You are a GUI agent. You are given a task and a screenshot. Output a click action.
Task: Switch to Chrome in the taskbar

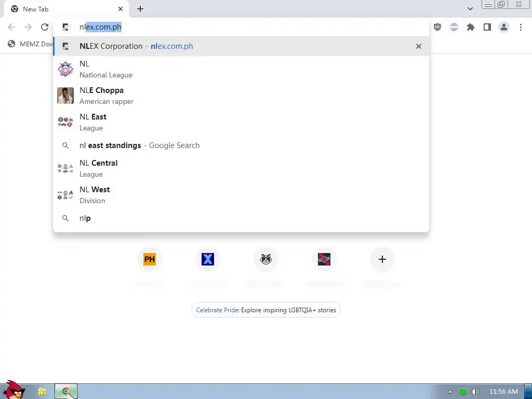coord(66,392)
